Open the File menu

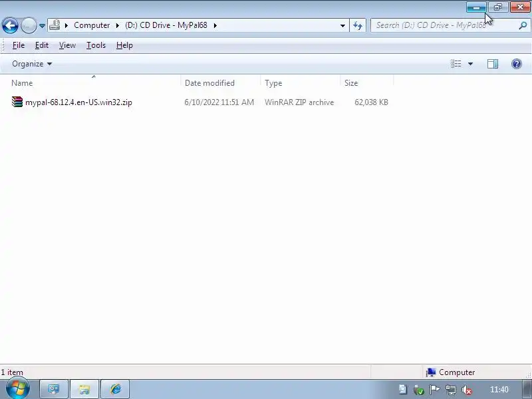[19, 45]
